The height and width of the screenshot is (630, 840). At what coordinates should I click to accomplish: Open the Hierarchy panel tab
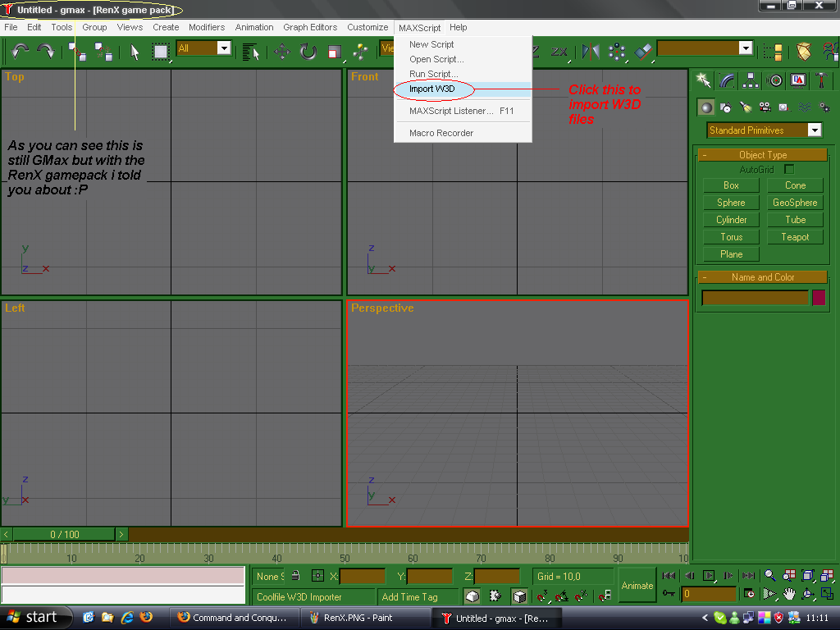point(751,80)
